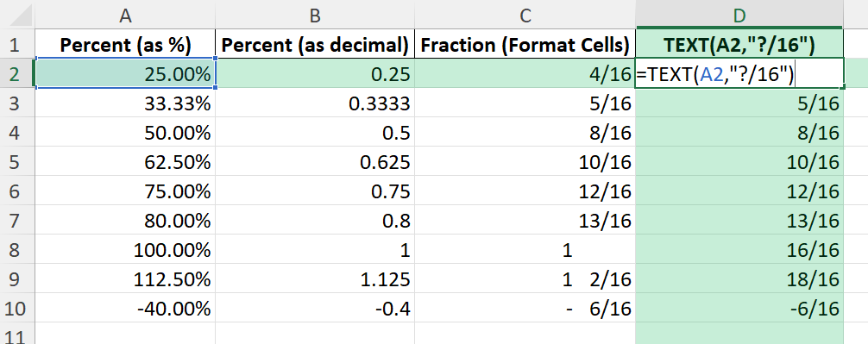The image size is (868, 344).
Task: Select column C header
Action: 525,16
